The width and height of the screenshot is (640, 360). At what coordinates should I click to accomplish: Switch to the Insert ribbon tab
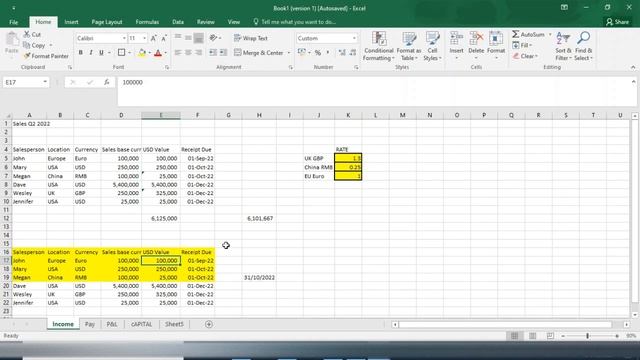[x=71, y=22]
